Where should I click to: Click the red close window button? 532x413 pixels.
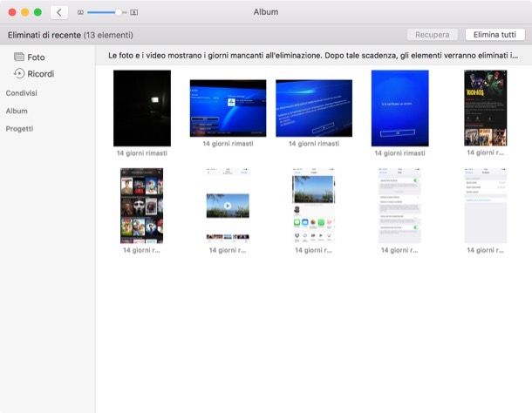coord(12,12)
